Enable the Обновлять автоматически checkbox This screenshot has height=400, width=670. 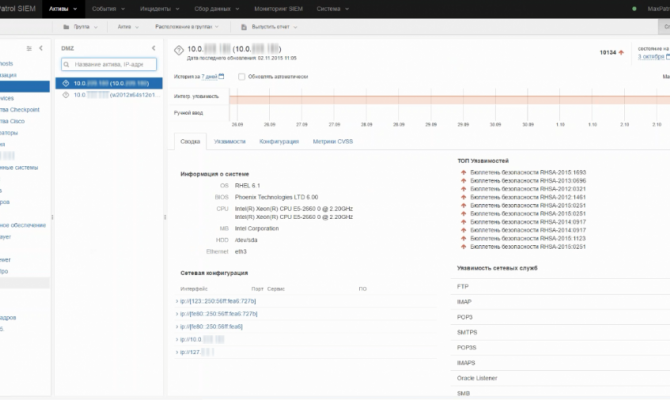(x=240, y=76)
